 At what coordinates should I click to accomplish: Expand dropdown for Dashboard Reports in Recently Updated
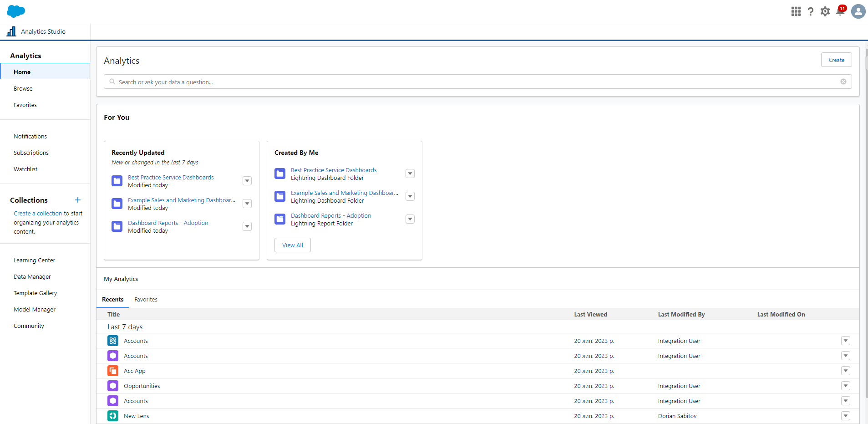pyautogui.click(x=247, y=226)
